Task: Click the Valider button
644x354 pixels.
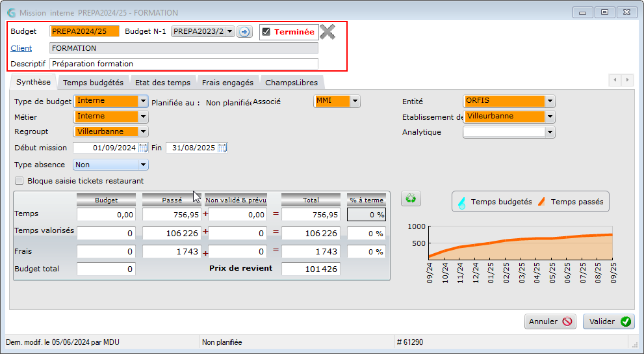Action: (x=609, y=321)
